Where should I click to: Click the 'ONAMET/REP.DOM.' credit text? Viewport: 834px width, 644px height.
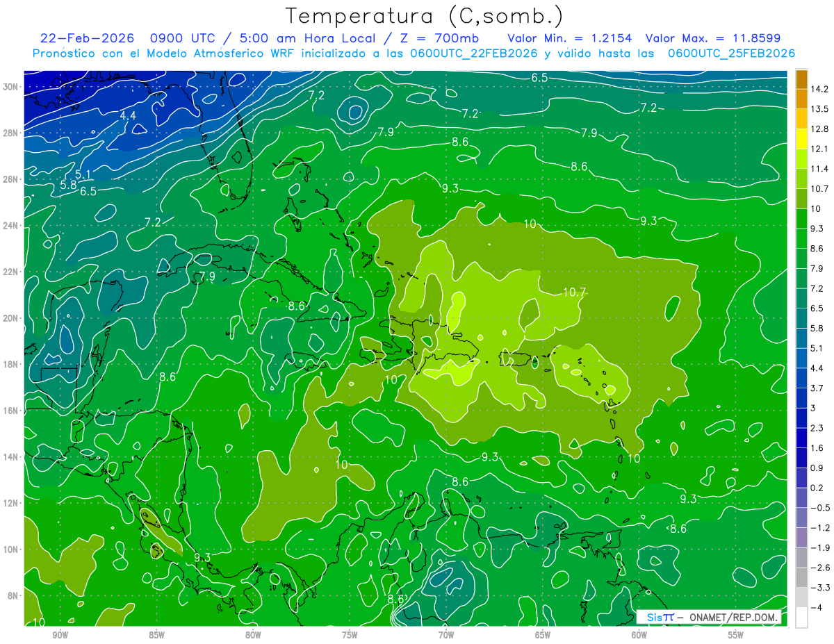(734, 617)
